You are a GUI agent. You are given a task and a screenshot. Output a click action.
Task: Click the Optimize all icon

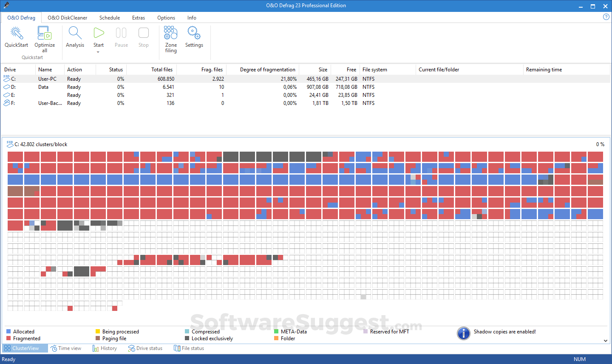pyautogui.click(x=44, y=33)
